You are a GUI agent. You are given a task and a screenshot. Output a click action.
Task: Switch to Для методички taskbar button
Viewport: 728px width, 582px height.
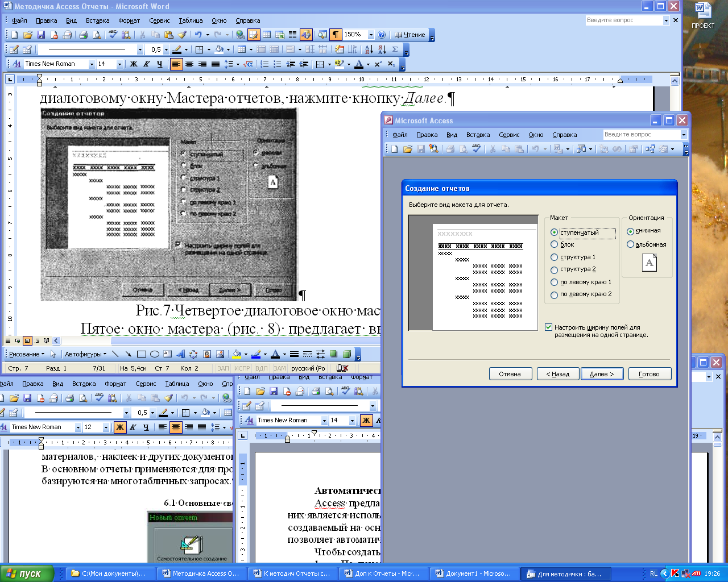click(x=566, y=573)
